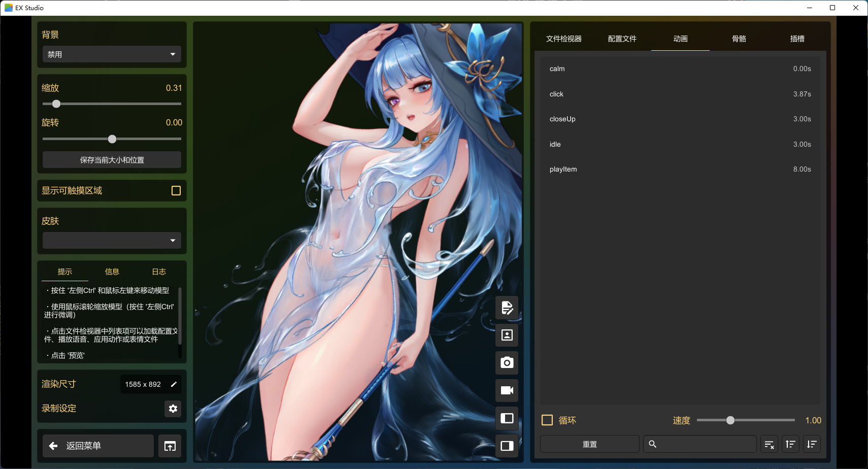Viewport: 868px width, 469px height.
Task: Minimize the EX Studio window
Action: [810, 8]
